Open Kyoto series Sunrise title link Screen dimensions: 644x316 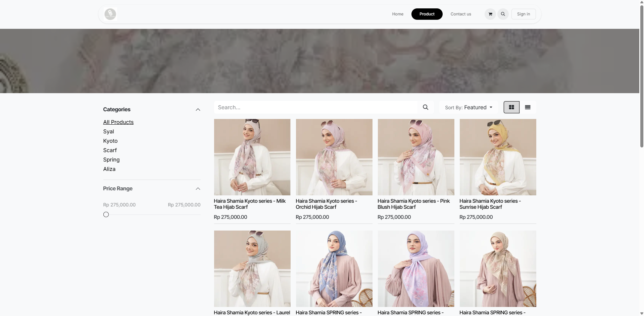pos(490,204)
